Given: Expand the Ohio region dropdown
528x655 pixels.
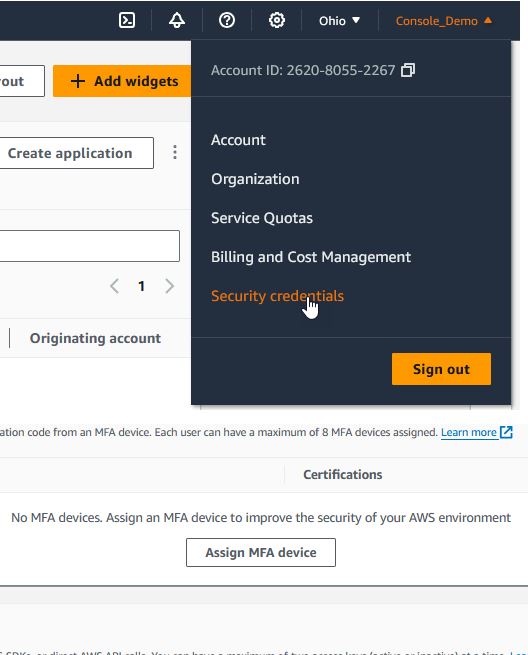Looking at the screenshot, I should coord(339,20).
